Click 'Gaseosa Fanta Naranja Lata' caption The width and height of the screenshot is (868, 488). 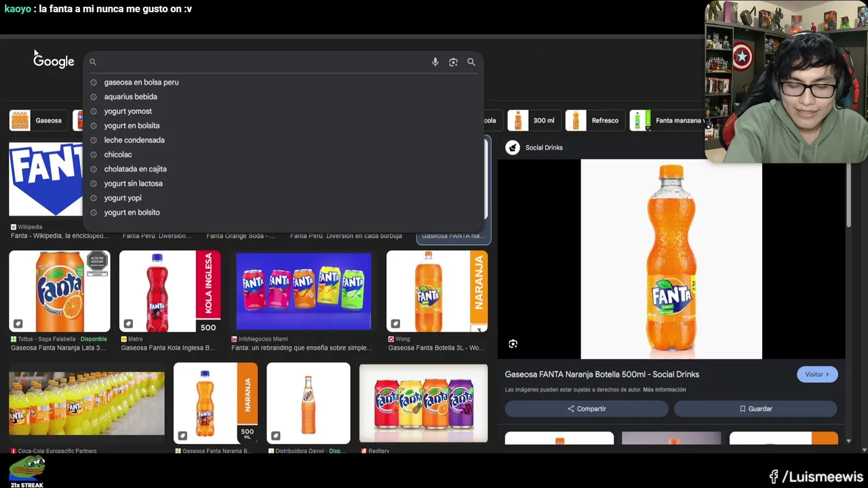point(58,348)
